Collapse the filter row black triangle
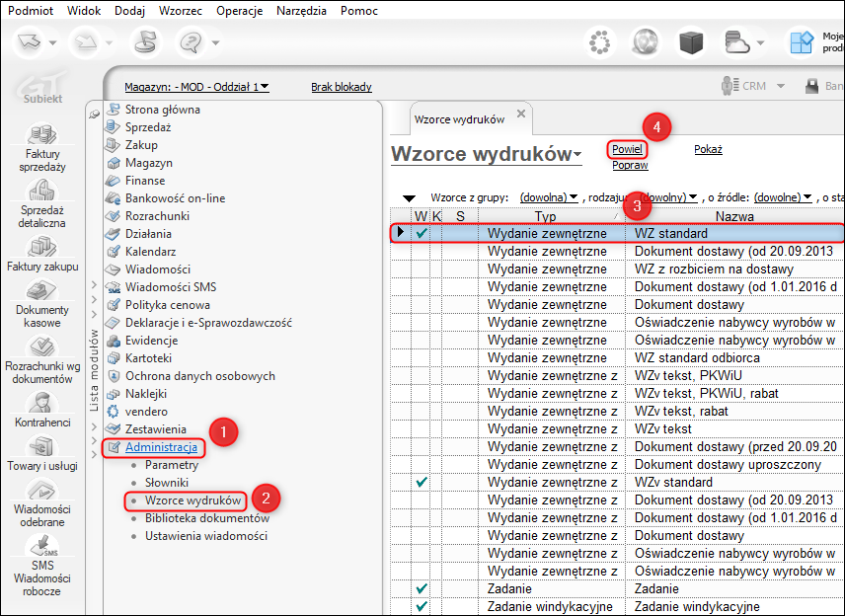The width and height of the screenshot is (845, 616). (409, 198)
